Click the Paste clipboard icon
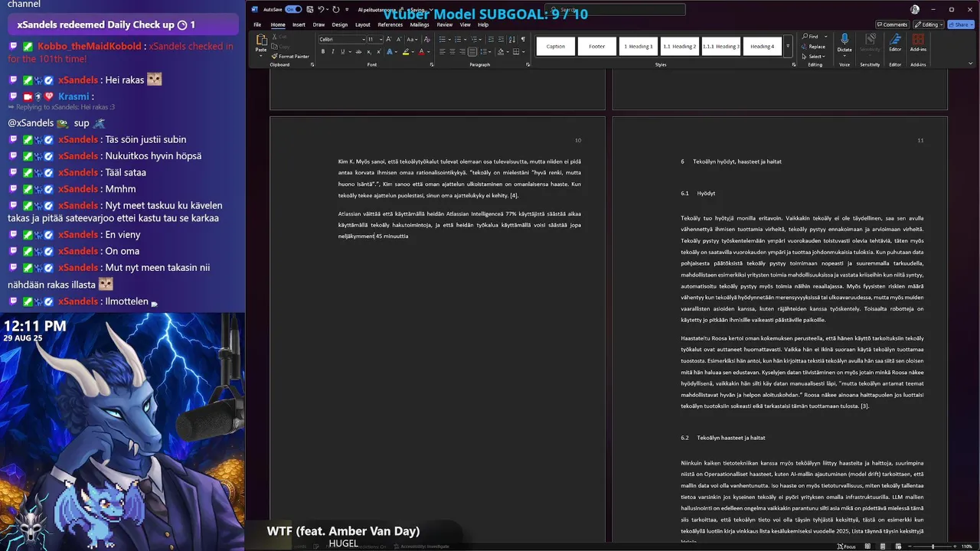The width and height of the screenshot is (980, 551). tap(261, 39)
